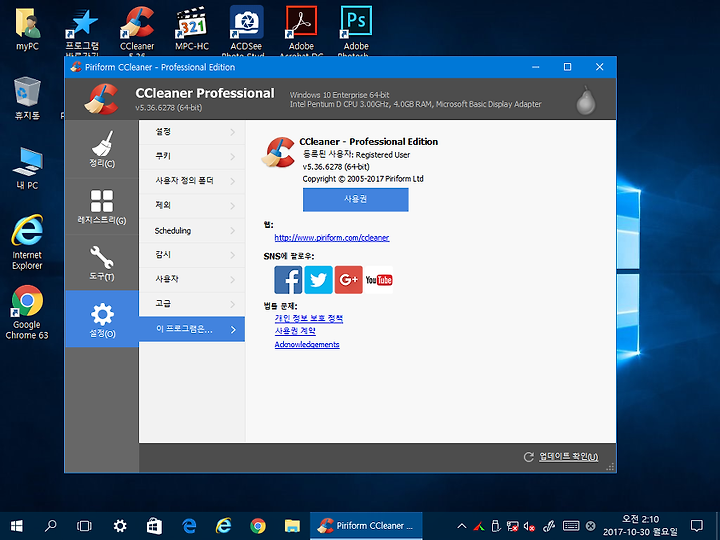Launch Chrome from the taskbar

[258, 526]
